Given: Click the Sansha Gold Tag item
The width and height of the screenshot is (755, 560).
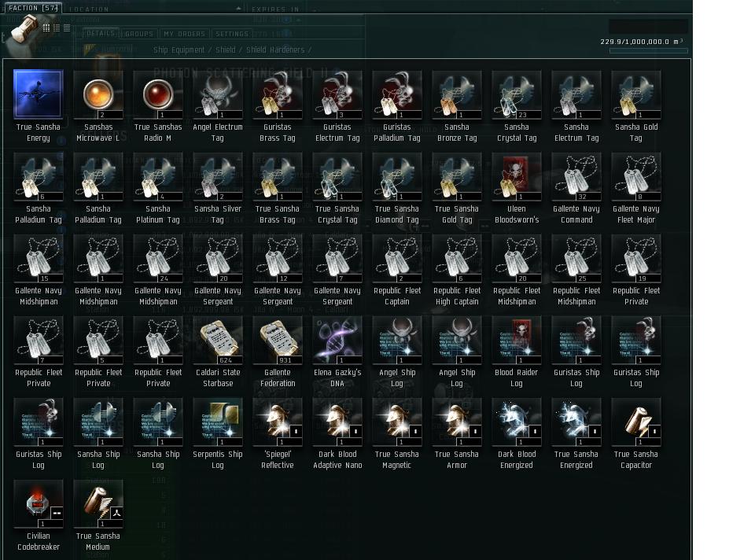Looking at the screenshot, I should click(x=636, y=94).
